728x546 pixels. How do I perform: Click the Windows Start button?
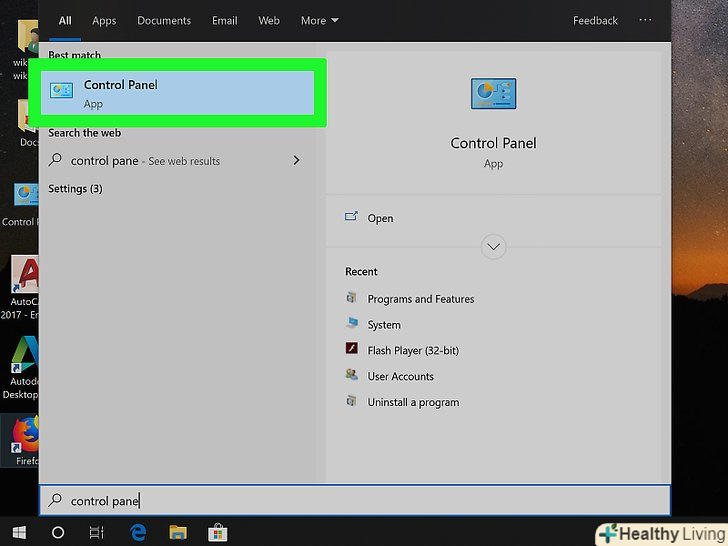click(x=18, y=532)
